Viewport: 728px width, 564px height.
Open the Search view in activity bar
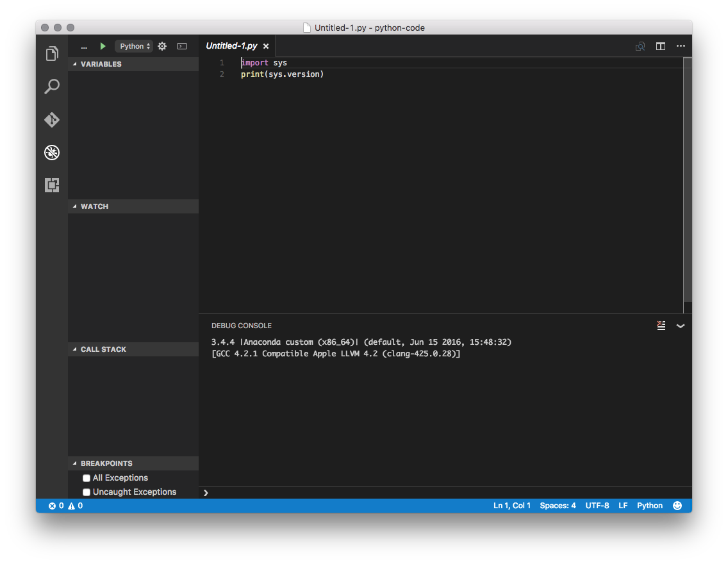[x=52, y=87]
